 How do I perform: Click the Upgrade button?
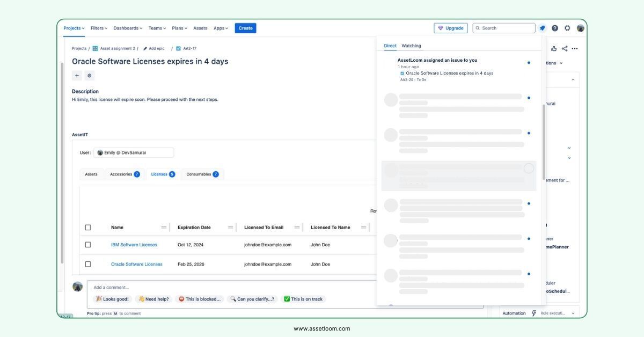[451, 28]
